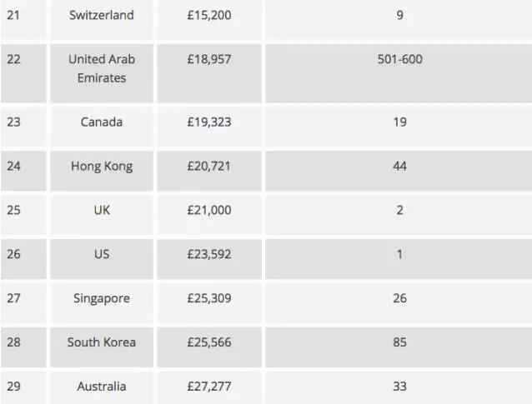Select the Australia country cell
This screenshot has width=532, height=404.
click(102, 387)
